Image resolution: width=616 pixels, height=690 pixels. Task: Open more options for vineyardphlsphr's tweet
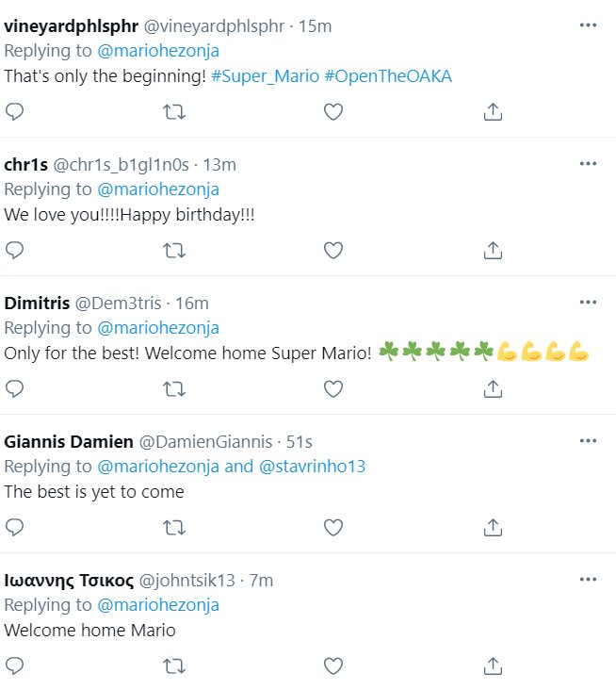[589, 25]
